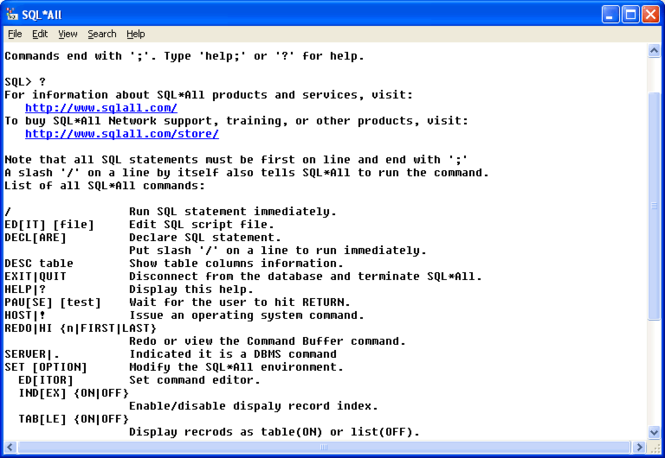Image resolution: width=665 pixels, height=458 pixels.
Task: Click the vertical scrollbar down arrow
Action: pos(654,433)
